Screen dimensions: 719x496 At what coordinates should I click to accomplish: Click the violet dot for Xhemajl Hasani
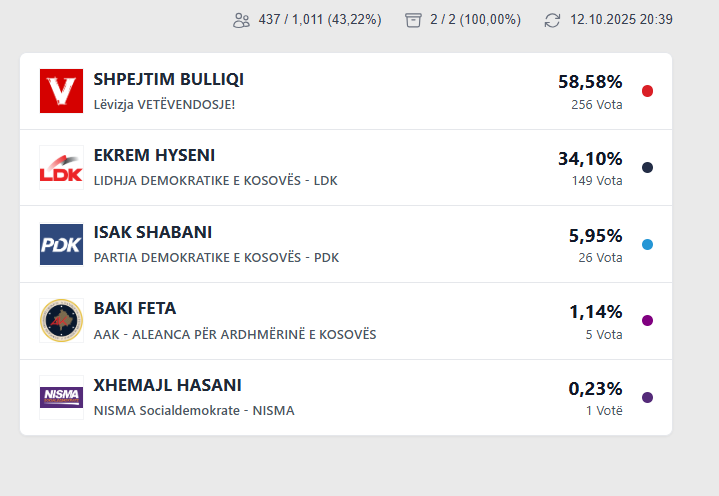tap(647, 397)
